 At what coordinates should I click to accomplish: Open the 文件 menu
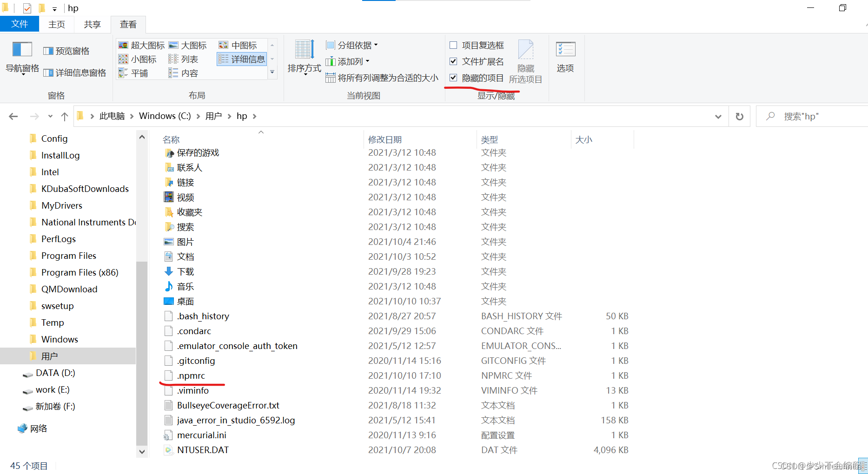click(x=20, y=24)
